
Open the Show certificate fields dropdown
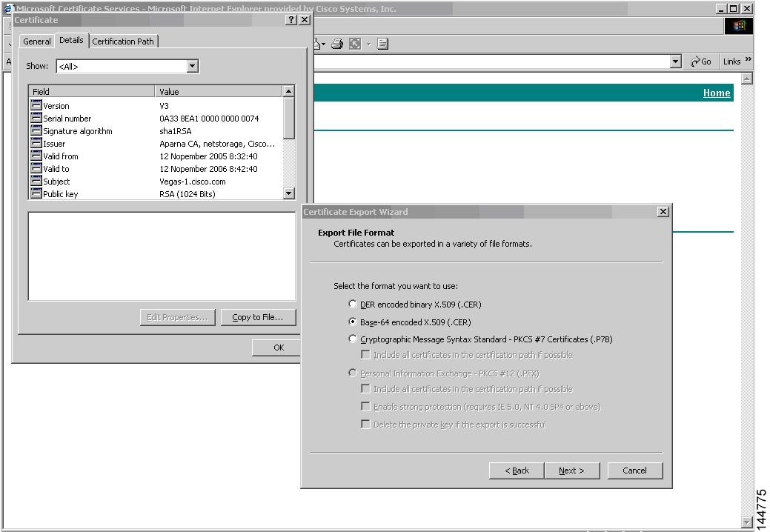coord(192,66)
